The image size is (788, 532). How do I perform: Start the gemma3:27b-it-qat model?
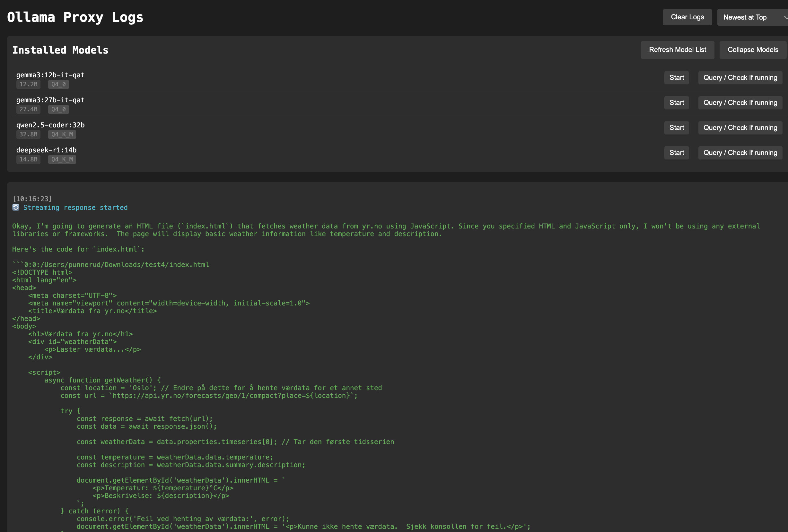coord(677,103)
